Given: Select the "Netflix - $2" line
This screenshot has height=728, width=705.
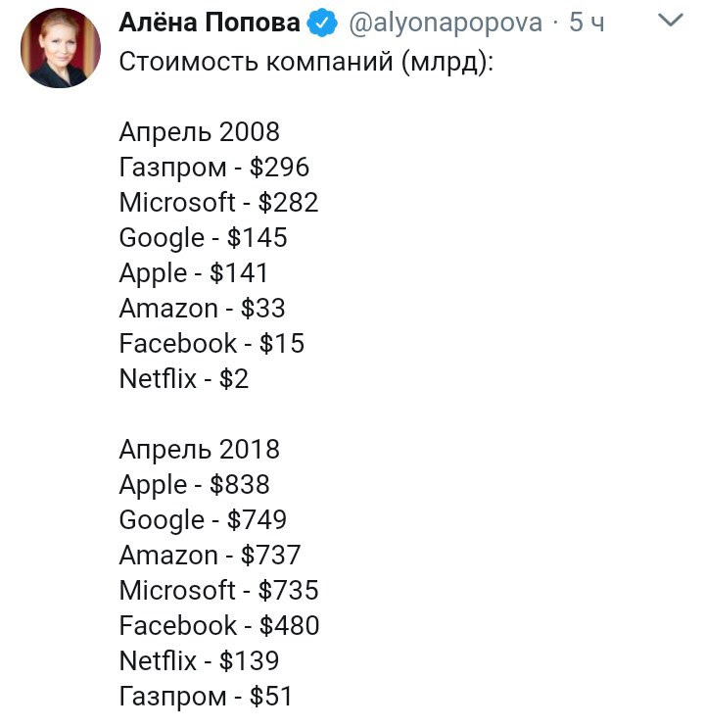Looking at the screenshot, I should (x=184, y=379).
